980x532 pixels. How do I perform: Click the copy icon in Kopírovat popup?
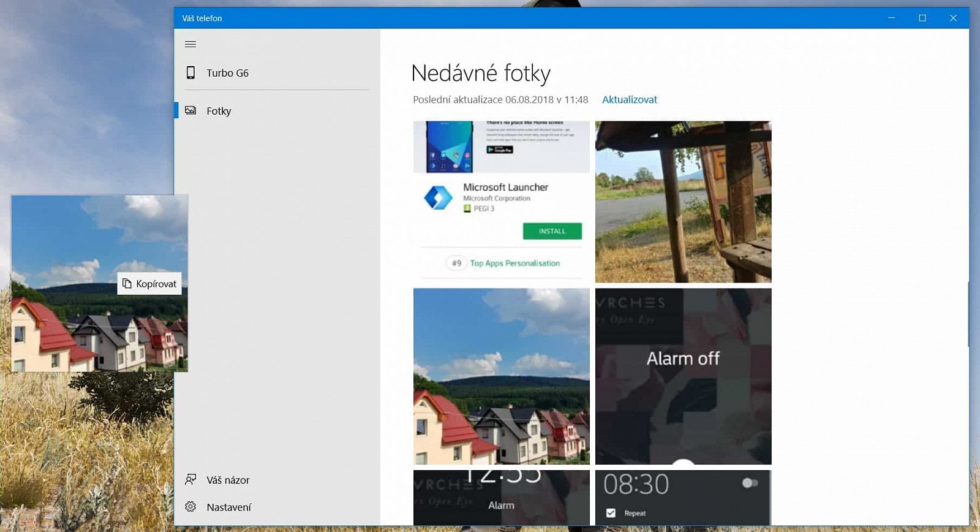pyautogui.click(x=127, y=283)
